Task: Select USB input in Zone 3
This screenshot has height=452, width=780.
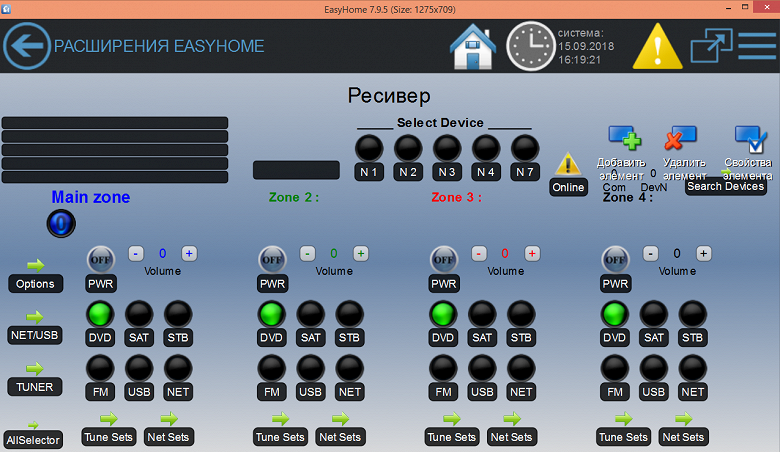Action: coord(482,368)
